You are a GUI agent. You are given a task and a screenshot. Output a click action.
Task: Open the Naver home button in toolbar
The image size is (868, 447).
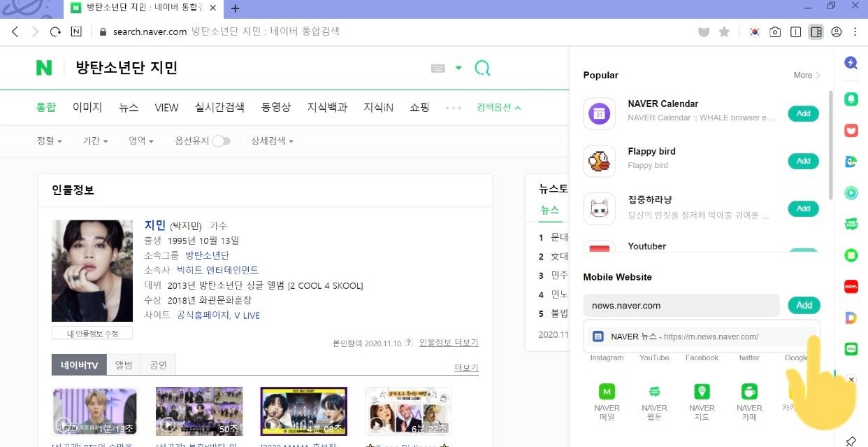click(76, 31)
